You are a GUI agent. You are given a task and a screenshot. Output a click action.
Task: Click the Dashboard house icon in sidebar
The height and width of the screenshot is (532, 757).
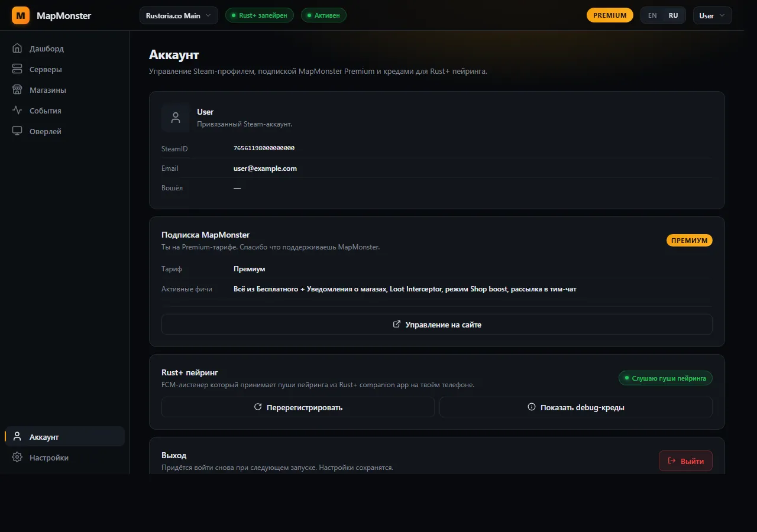tap(17, 48)
